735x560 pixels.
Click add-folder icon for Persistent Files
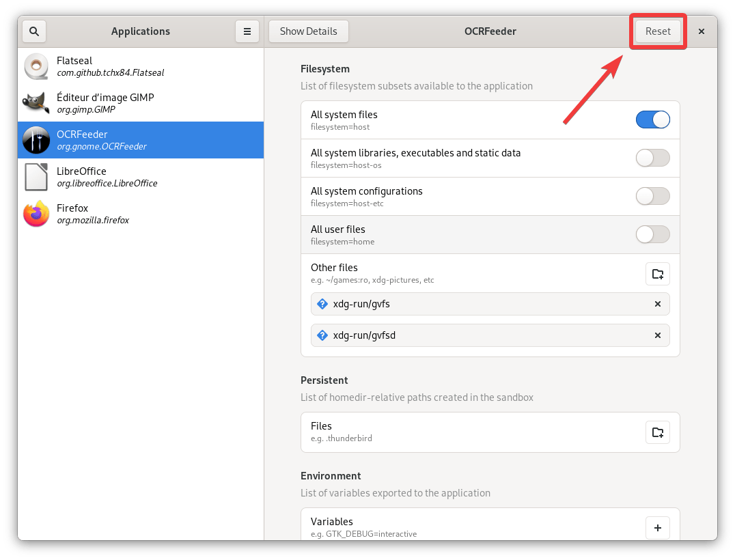point(657,432)
